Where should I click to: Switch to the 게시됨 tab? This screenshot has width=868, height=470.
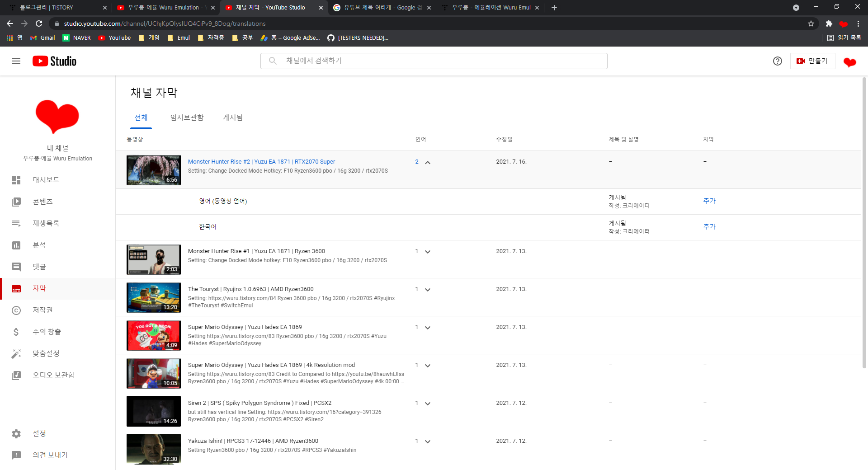pos(233,117)
